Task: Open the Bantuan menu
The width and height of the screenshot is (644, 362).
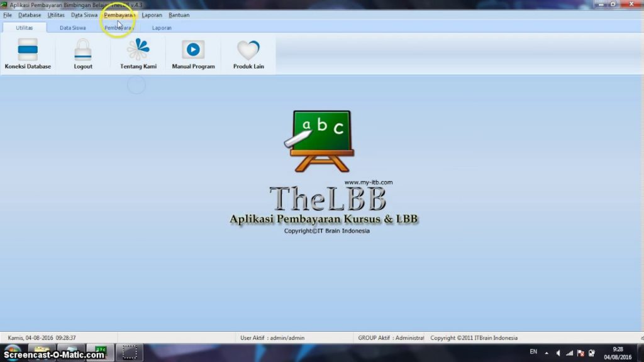Action: point(179,14)
